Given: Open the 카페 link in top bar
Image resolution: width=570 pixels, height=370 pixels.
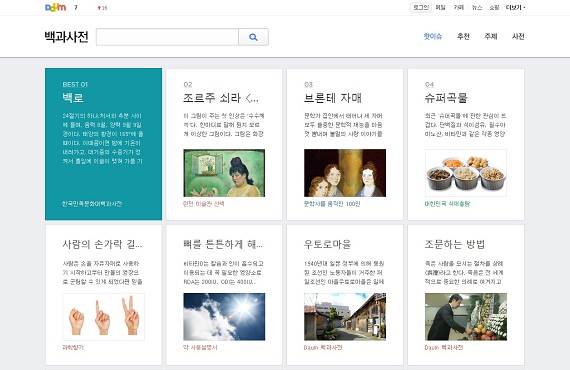Looking at the screenshot, I should 458,7.
